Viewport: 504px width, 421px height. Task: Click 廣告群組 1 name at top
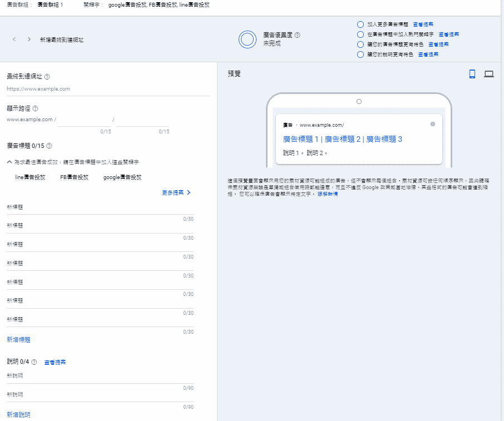(x=50, y=5)
